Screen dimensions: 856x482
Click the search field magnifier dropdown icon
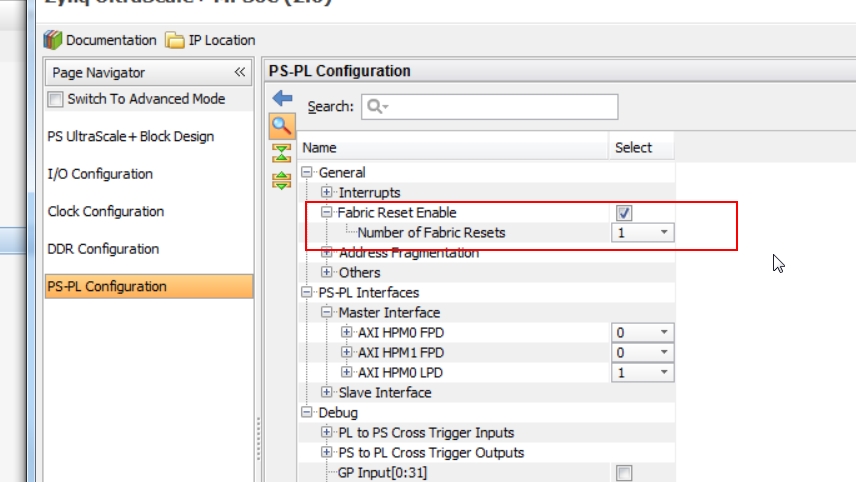[x=377, y=107]
